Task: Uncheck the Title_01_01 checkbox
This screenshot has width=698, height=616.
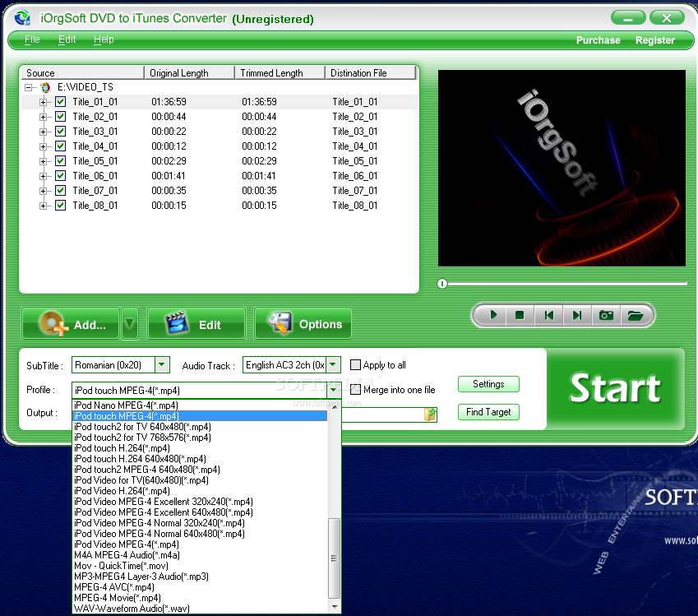Action: (61, 101)
